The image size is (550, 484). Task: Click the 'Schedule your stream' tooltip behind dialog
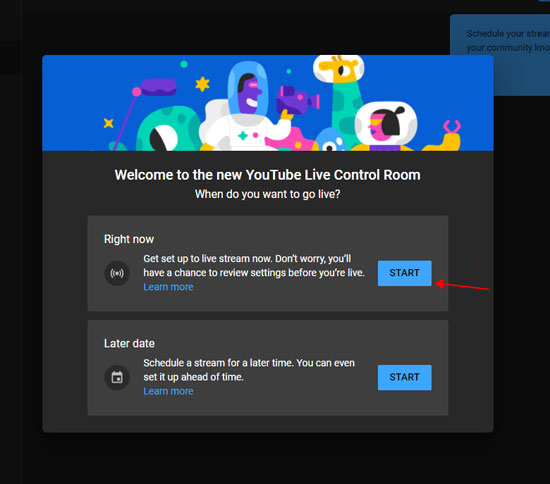click(500, 55)
